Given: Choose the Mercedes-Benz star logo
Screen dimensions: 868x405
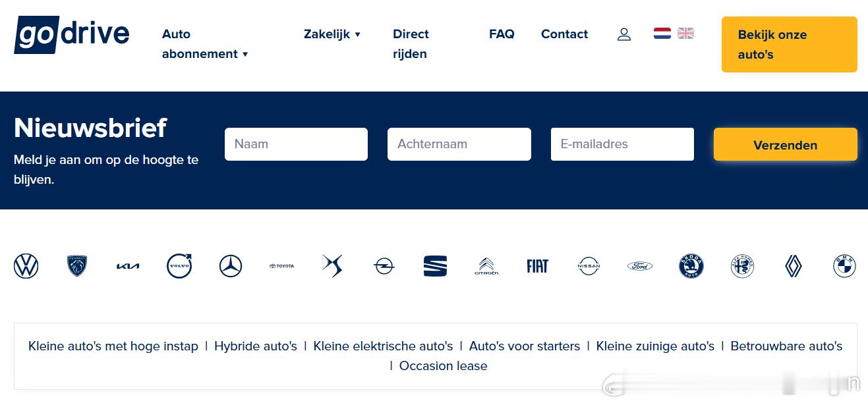Looking at the screenshot, I should pyautogui.click(x=231, y=266).
